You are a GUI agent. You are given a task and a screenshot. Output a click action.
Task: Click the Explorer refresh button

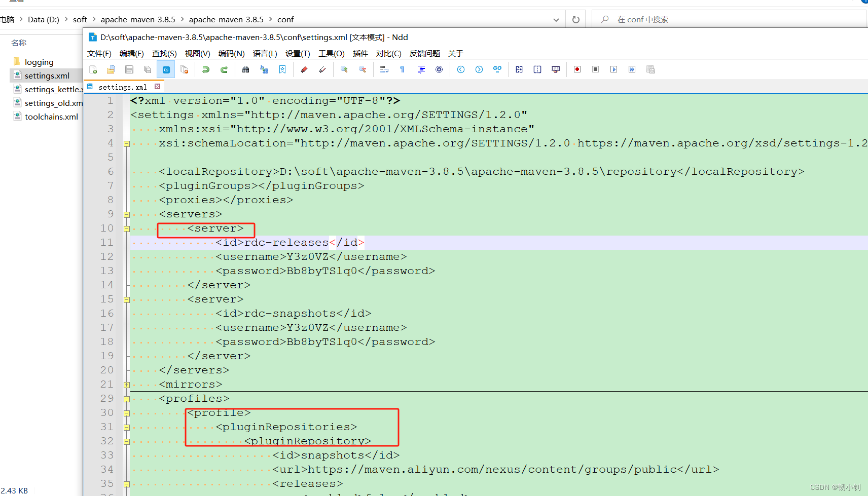tap(576, 20)
